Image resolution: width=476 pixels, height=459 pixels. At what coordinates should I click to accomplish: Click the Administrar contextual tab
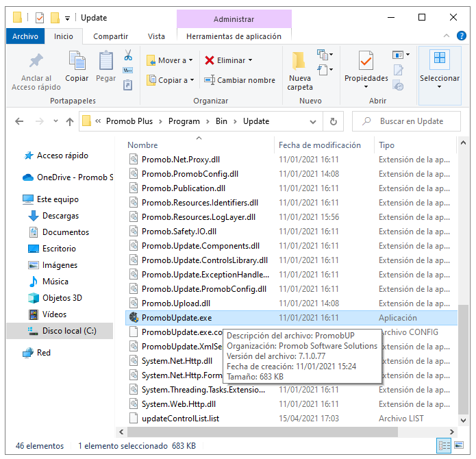tap(234, 19)
